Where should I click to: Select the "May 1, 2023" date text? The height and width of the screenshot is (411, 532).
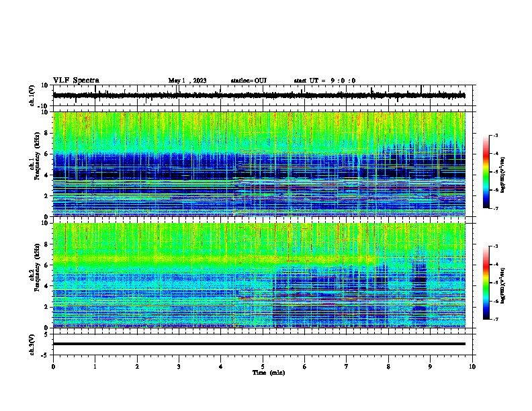point(187,81)
